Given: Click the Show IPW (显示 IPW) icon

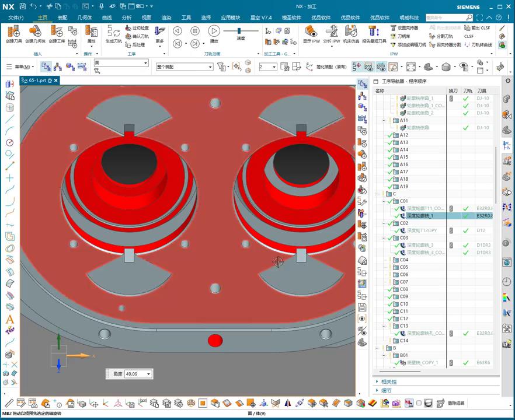Looking at the screenshot, I should coord(311,32).
